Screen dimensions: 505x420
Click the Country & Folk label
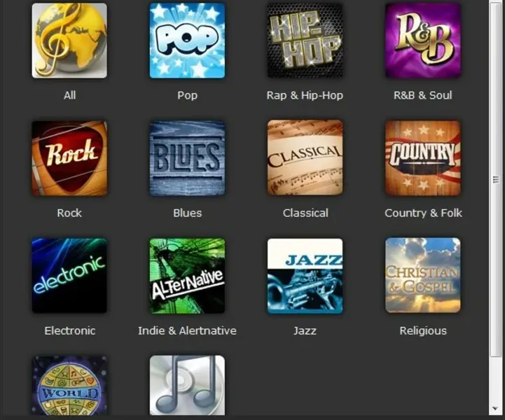[423, 213]
